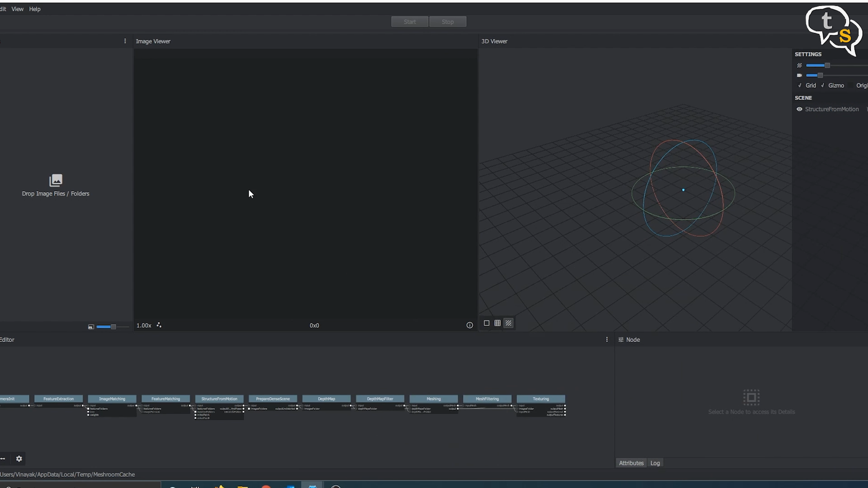Open the graph editor settings gear

click(19, 458)
